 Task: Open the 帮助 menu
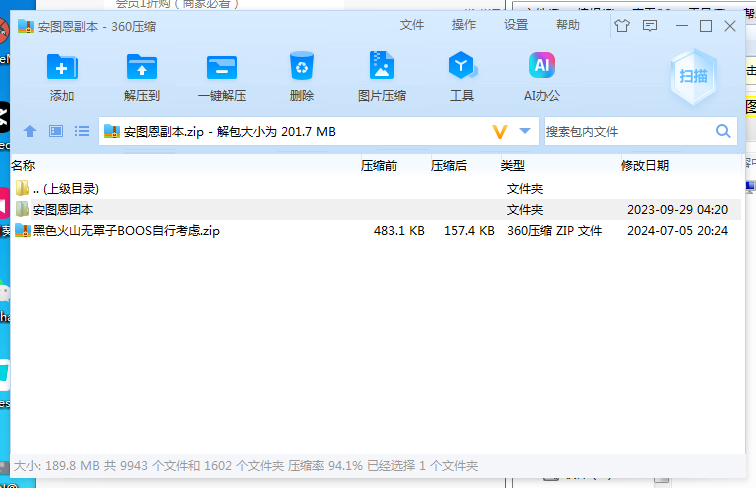pos(568,25)
